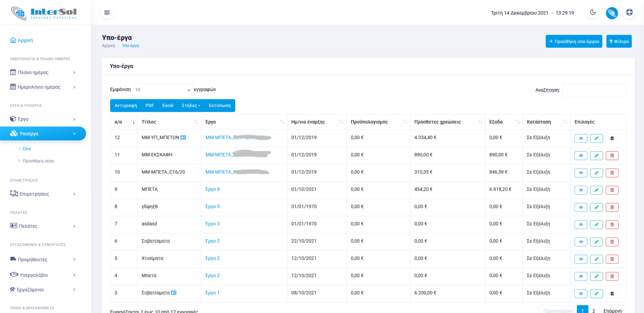Toggle dark mode with the moon icon
This screenshot has height=313, width=644.
(x=593, y=12)
